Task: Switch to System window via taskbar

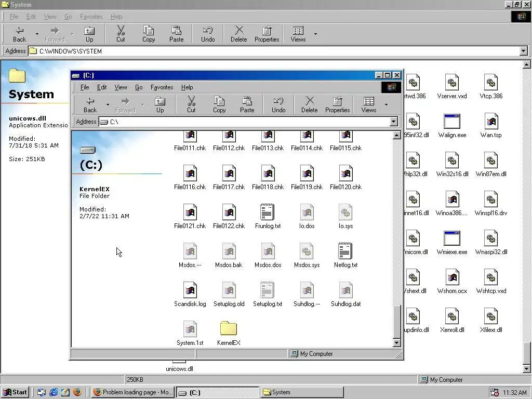Action: pyautogui.click(x=302, y=392)
